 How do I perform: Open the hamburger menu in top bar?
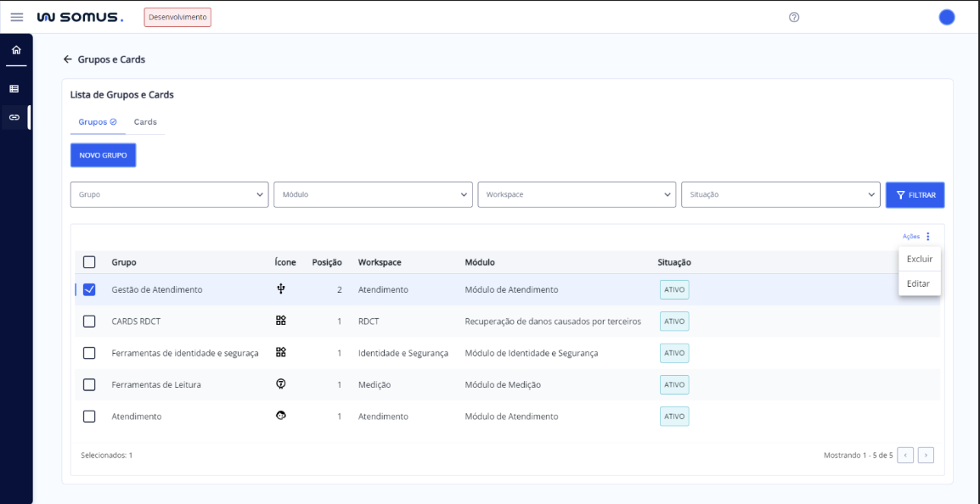tap(16, 17)
